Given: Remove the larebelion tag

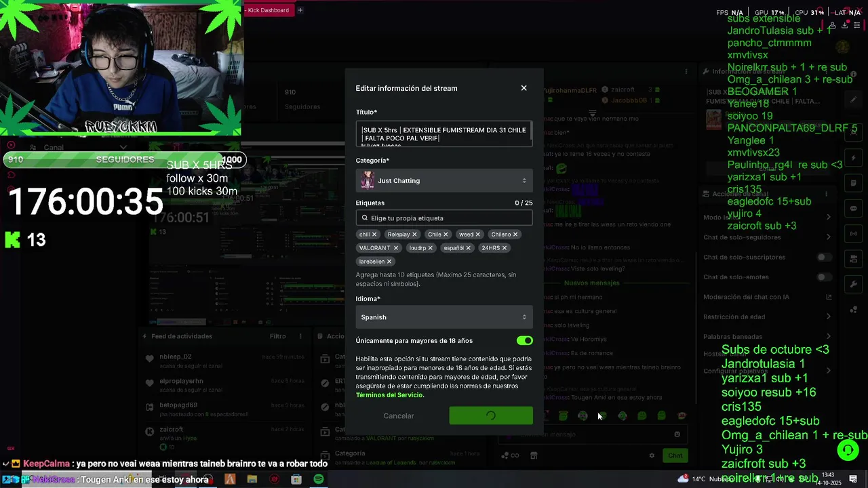Looking at the screenshot, I should point(389,262).
